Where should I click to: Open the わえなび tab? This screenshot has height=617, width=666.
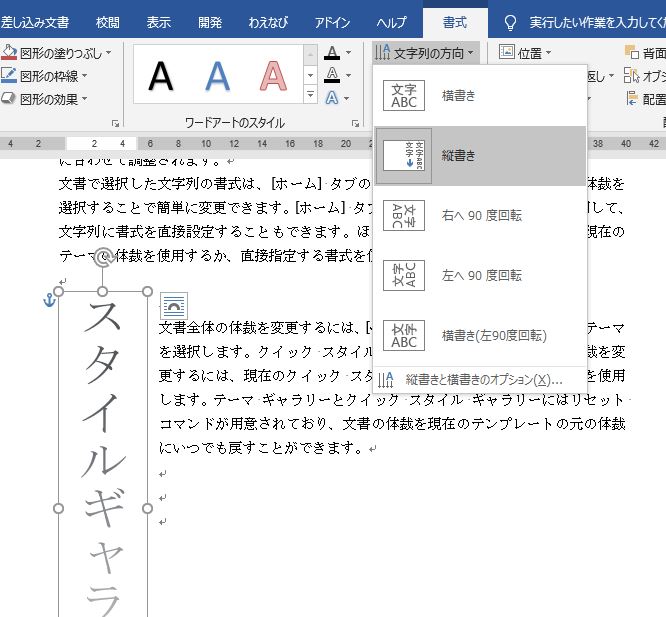pyautogui.click(x=268, y=22)
